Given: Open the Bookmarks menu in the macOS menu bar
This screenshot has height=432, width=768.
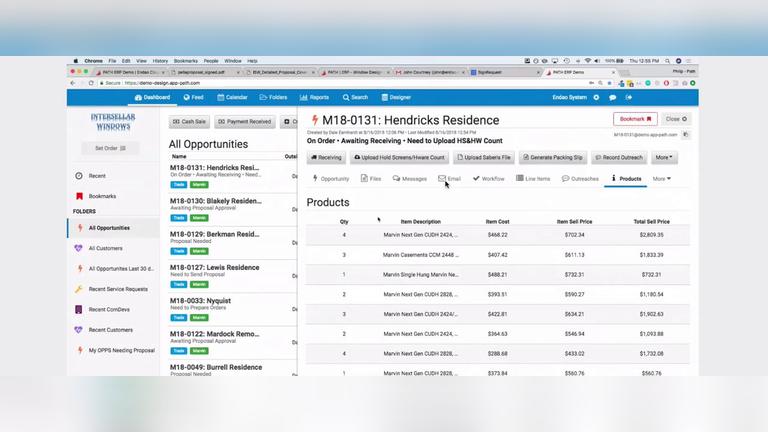Looking at the screenshot, I should 186,61.
